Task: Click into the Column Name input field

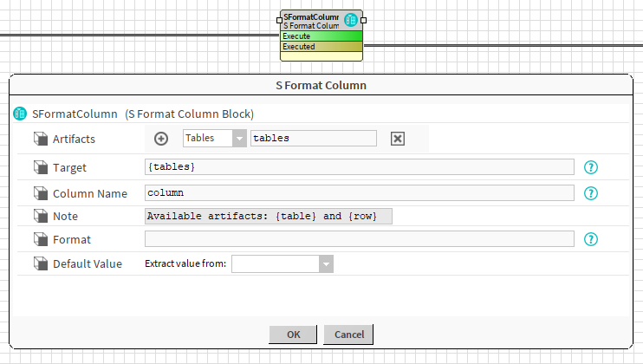Action: pos(359,193)
